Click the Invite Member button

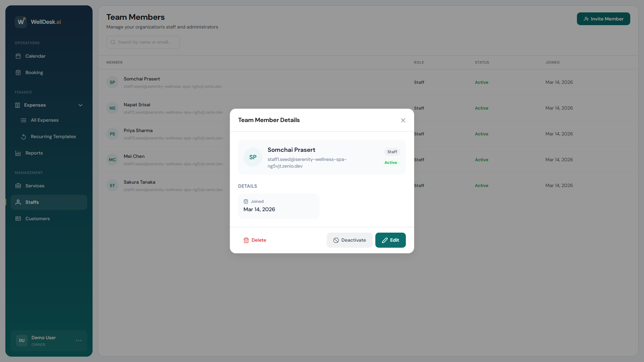tap(603, 19)
